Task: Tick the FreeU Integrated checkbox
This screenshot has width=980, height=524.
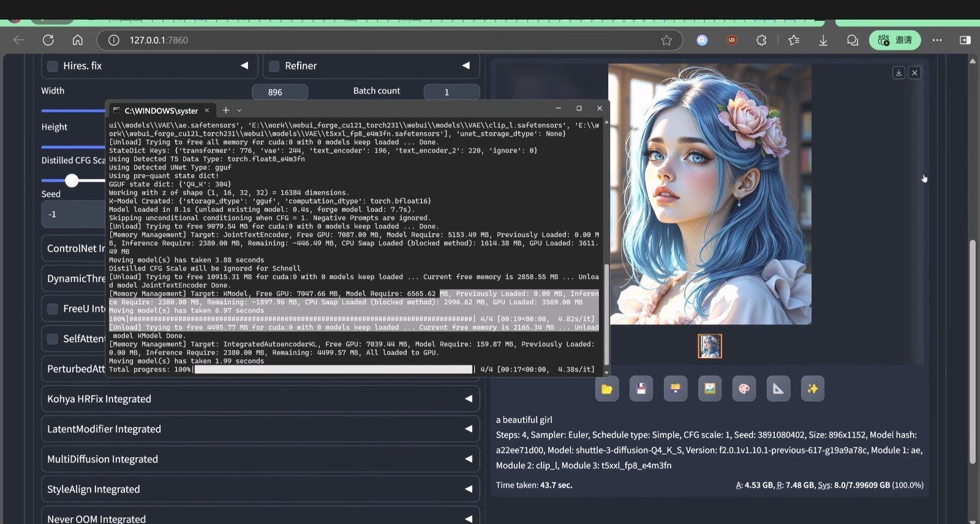Action: tap(53, 309)
